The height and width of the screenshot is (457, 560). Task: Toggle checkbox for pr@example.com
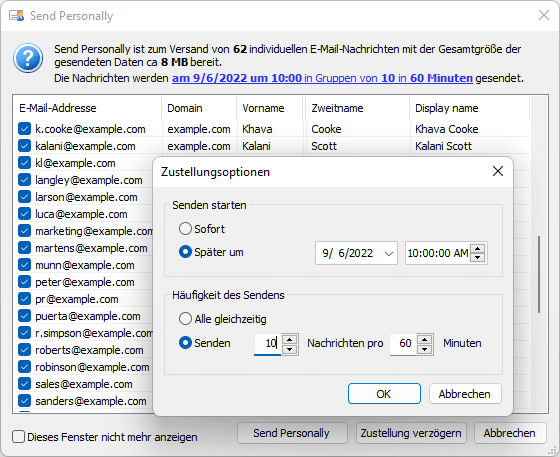point(24,299)
